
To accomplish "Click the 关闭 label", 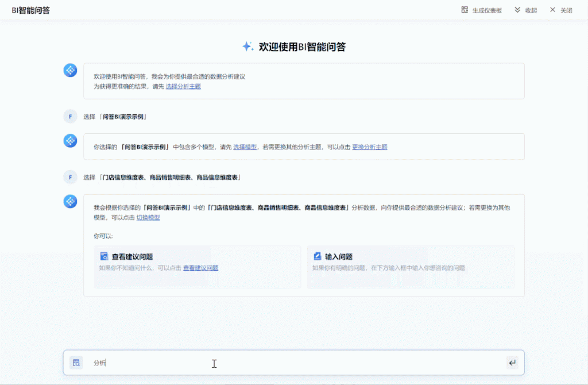I will 566,10.
